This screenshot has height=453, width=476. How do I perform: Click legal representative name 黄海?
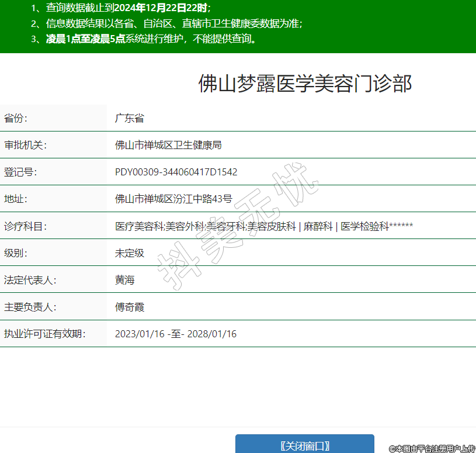pyautogui.click(x=124, y=280)
